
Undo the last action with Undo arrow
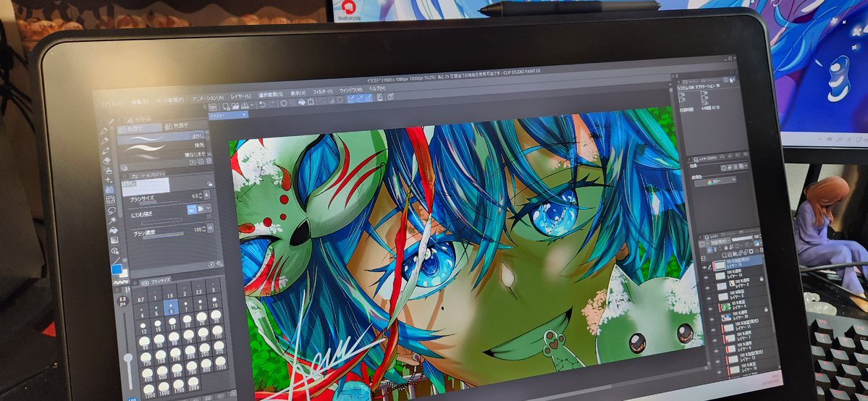[262, 104]
